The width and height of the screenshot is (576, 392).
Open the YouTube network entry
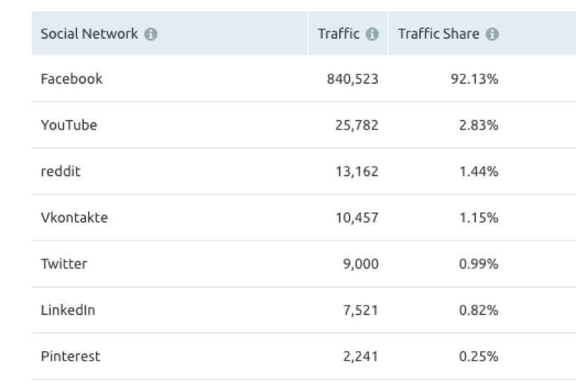[x=69, y=125]
